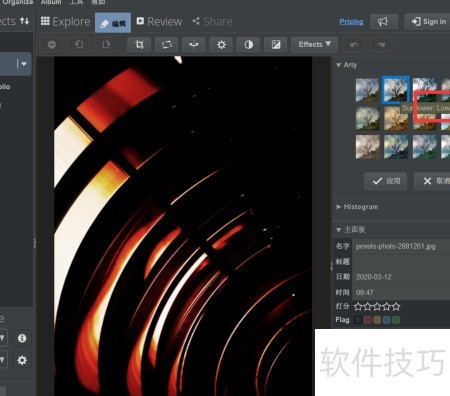
Task: Open the Effects dropdown
Action: pyautogui.click(x=314, y=45)
